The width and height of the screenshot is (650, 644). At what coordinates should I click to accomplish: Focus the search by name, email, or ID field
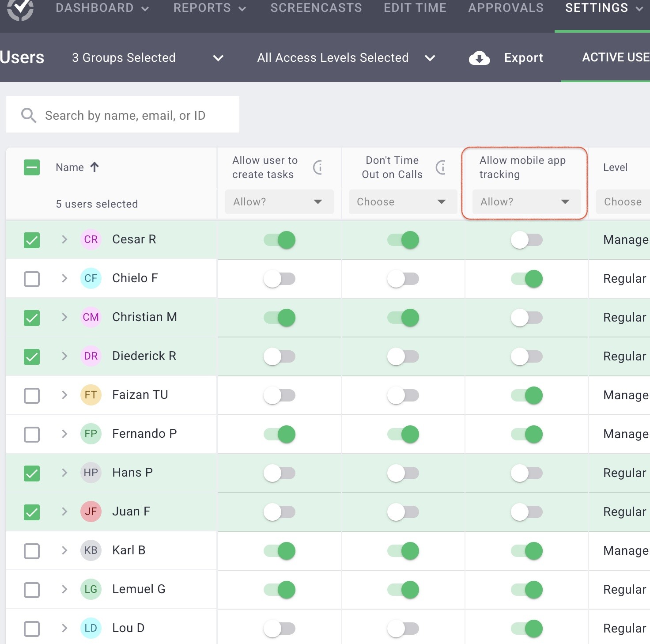(123, 115)
